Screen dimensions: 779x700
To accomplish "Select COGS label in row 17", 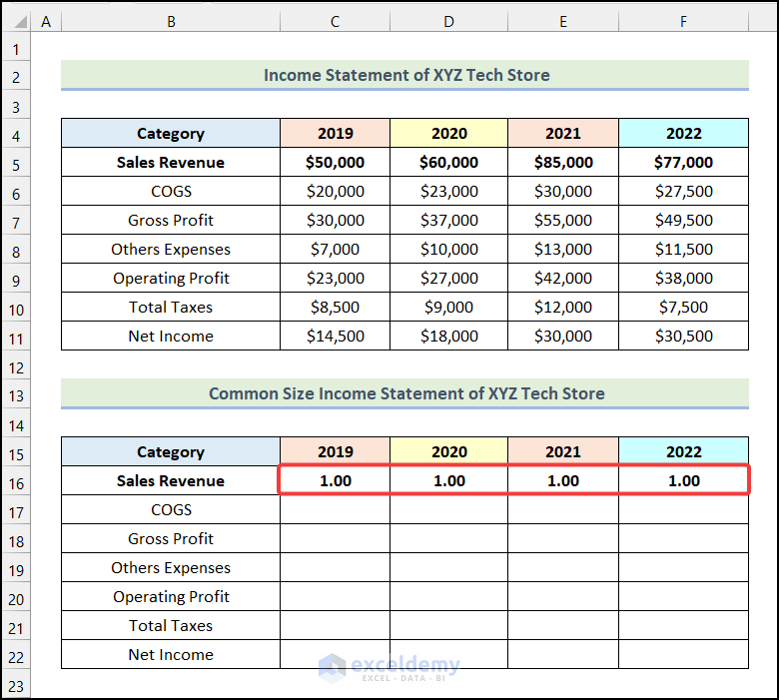I will [171, 509].
